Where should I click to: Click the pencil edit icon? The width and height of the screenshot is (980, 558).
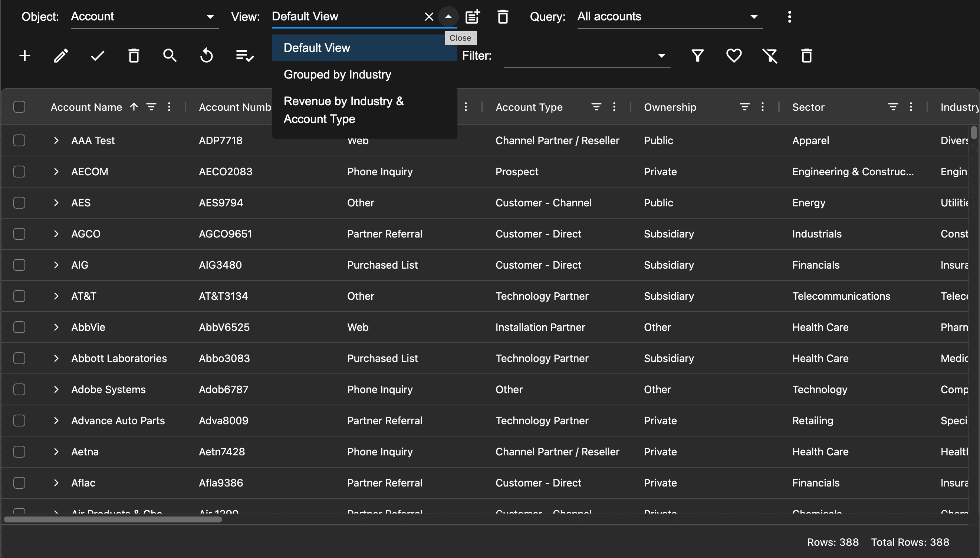point(61,56)
